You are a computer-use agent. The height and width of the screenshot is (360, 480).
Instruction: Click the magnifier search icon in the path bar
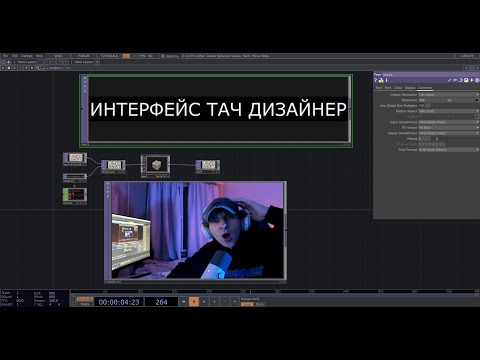(37, 68)
